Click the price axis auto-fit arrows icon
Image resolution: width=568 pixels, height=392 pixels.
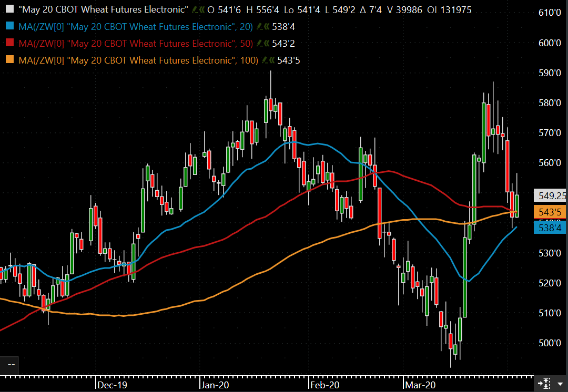click(544, 383)
